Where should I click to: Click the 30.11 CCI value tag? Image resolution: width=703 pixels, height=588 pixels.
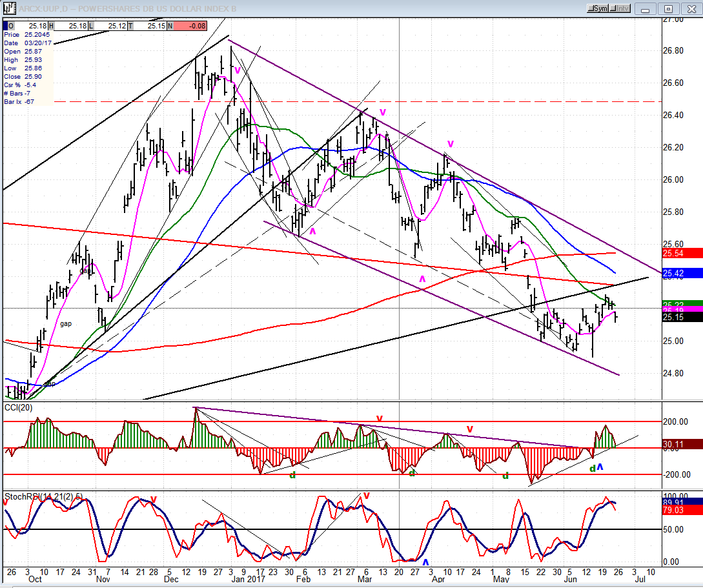(682, 444)
